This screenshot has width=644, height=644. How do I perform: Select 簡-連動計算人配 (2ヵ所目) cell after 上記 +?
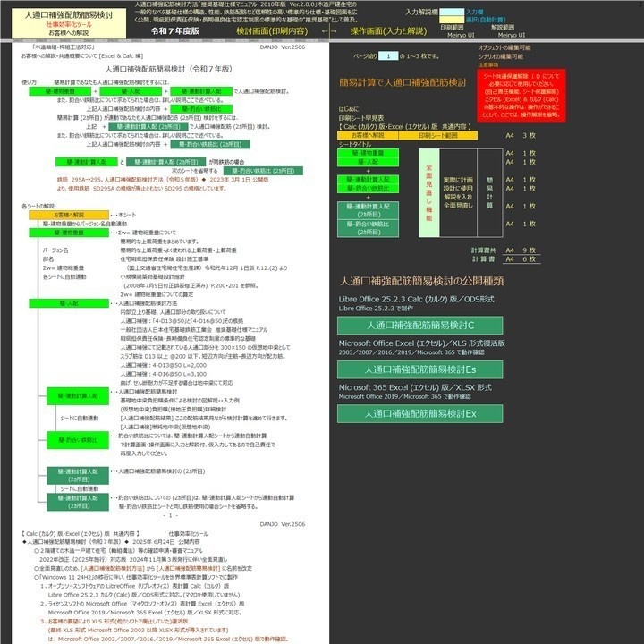click(x=148, y=126)
